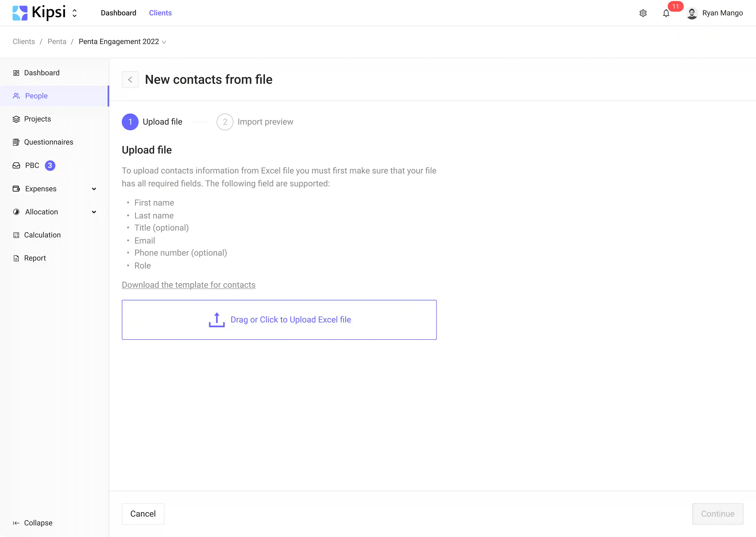This screenshot has height=537, width=756.
Task: Select step 2 Import preview indicator
Action: pyautogui.click(x=225, y=122)
